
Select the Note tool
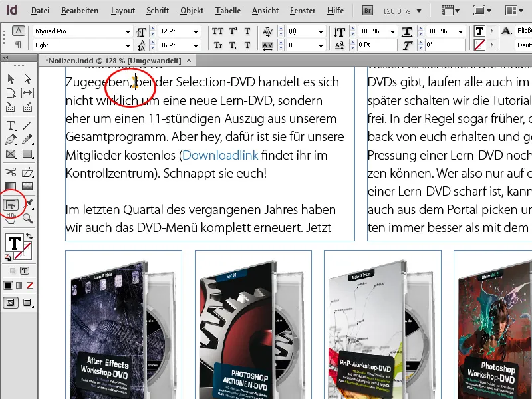[11, 205]
